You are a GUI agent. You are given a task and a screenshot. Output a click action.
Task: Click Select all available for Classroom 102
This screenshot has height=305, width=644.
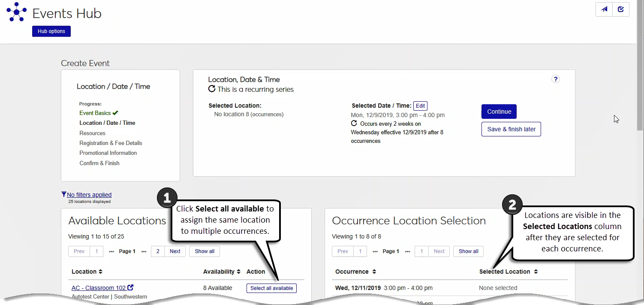tap(271, 288)
